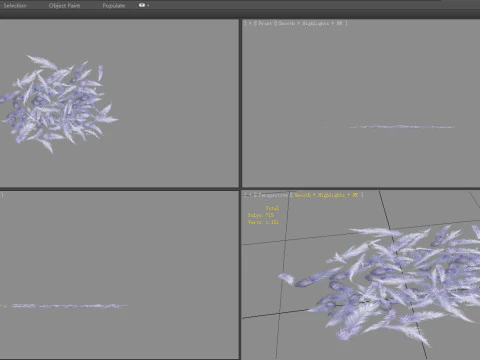Open the dropdown arrow beside ribbon icon

(148, 6)
